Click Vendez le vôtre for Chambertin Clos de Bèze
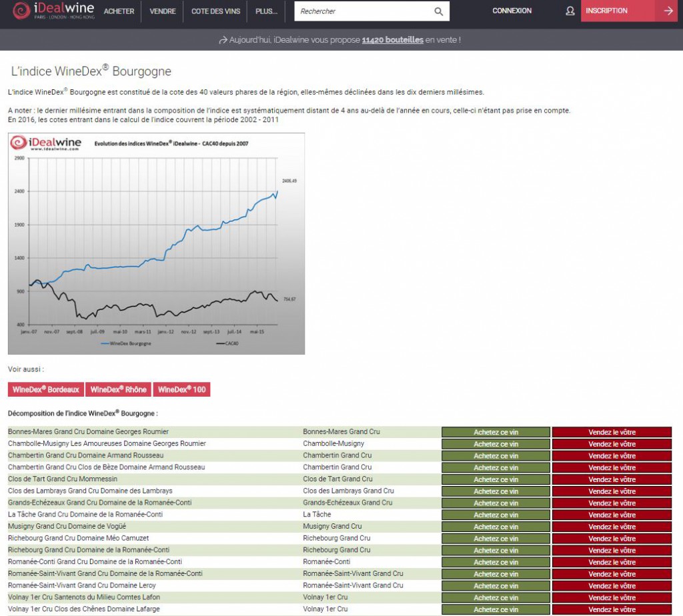683x616 pixels. (x=612, y=467)
